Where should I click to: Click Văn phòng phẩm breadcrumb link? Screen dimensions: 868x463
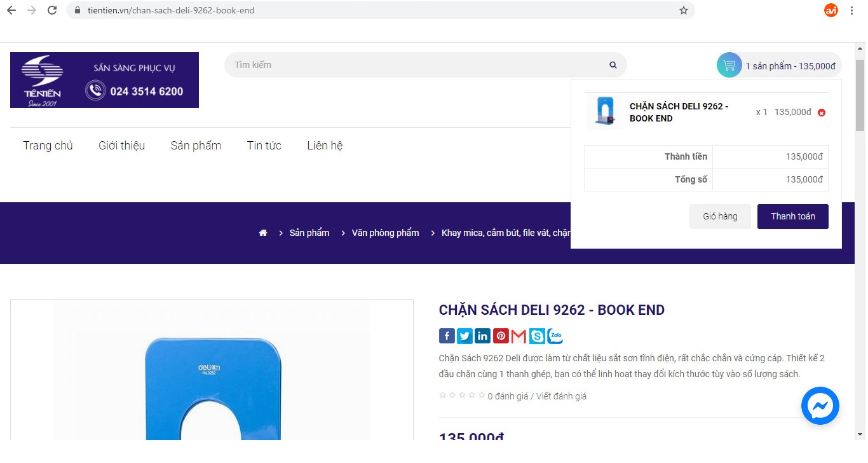(386, 233)
